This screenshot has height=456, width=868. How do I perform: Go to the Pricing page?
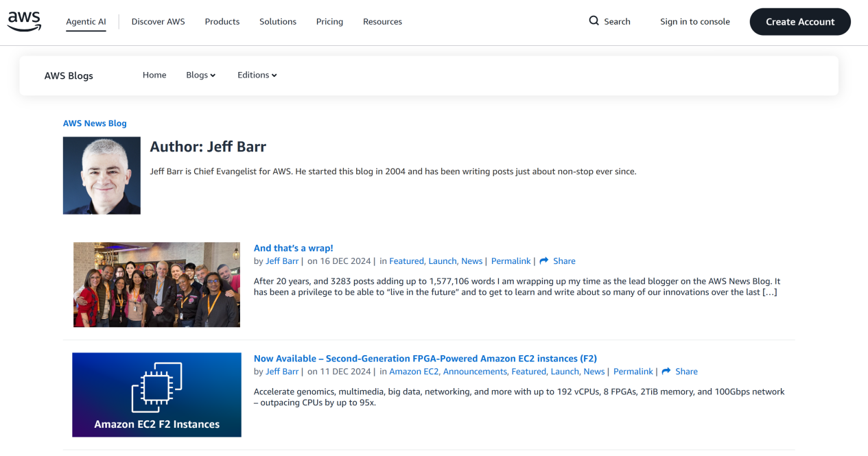[329, 22]
